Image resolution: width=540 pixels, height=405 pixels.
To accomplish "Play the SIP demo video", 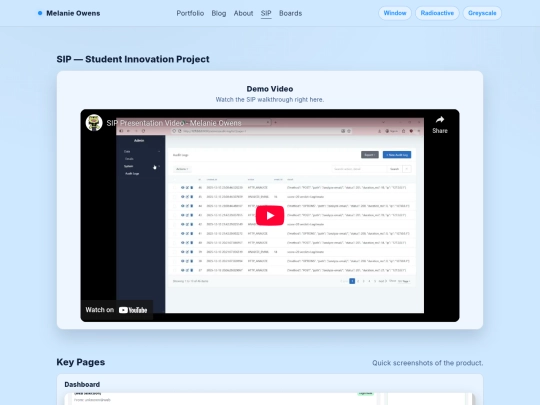I will [270, 216].
